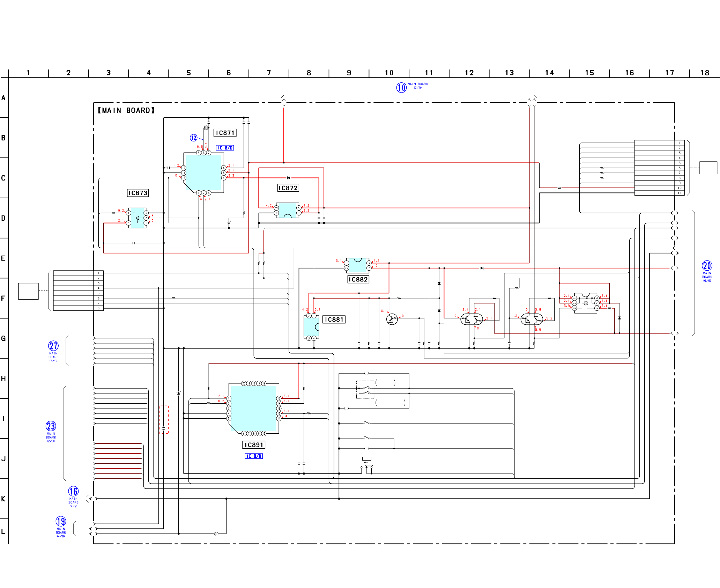Click the IC B/D link under IC871
Screen dimensions: 720x588
[225, 148]
